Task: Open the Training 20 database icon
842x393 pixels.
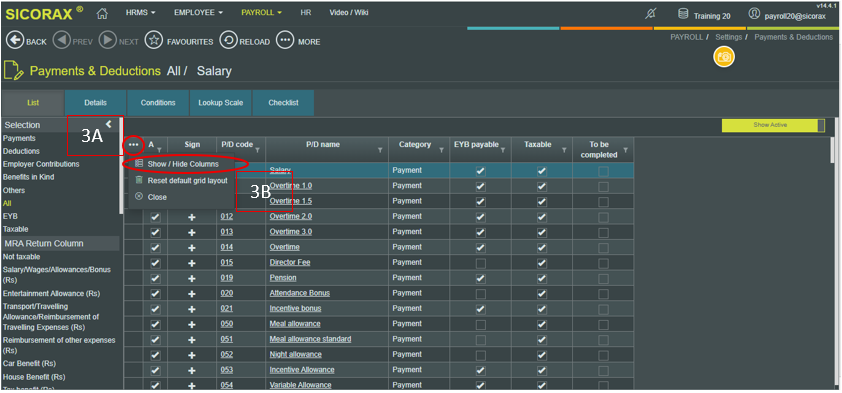Action: click(683, 14)
